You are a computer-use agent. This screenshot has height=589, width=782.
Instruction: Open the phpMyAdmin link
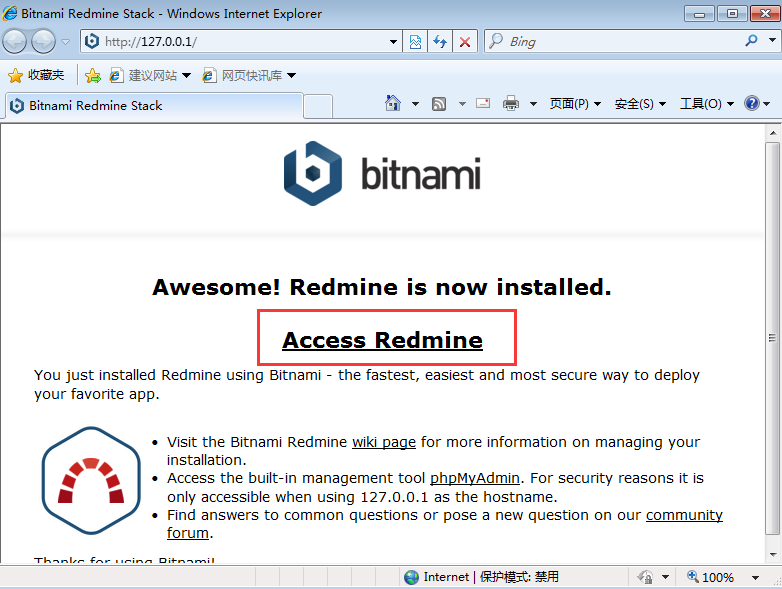click(475, 478)
